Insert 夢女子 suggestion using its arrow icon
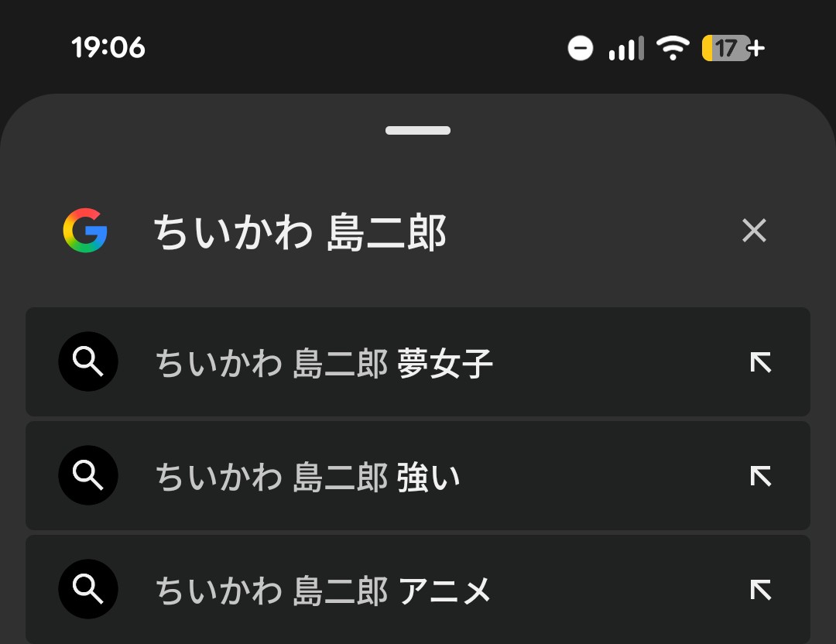Screen dimensions: 836x644 pyautogui.click(x=760, y=362)
